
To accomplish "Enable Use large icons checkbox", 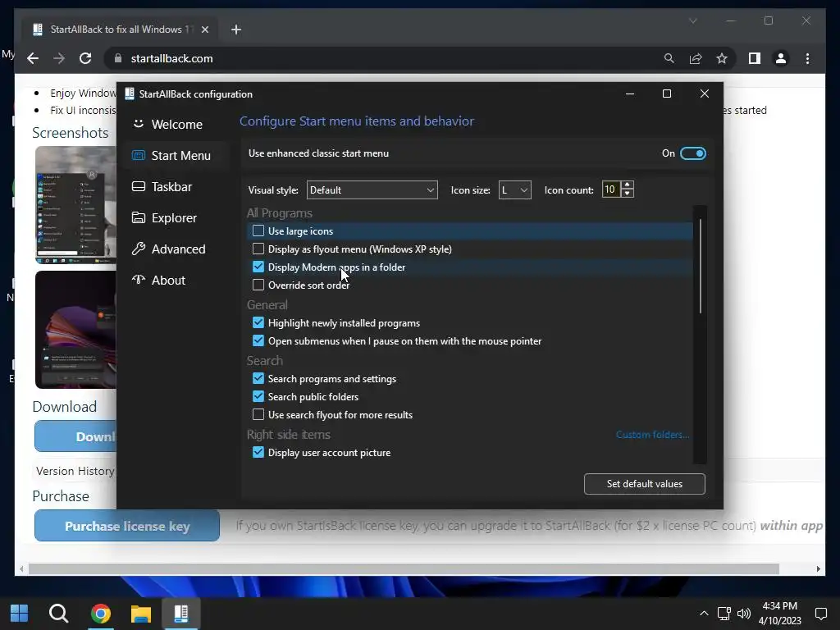I will 258,231.
